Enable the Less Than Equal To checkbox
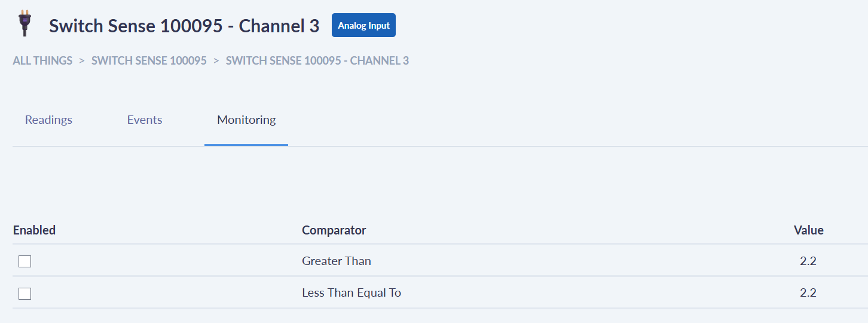 25,294
